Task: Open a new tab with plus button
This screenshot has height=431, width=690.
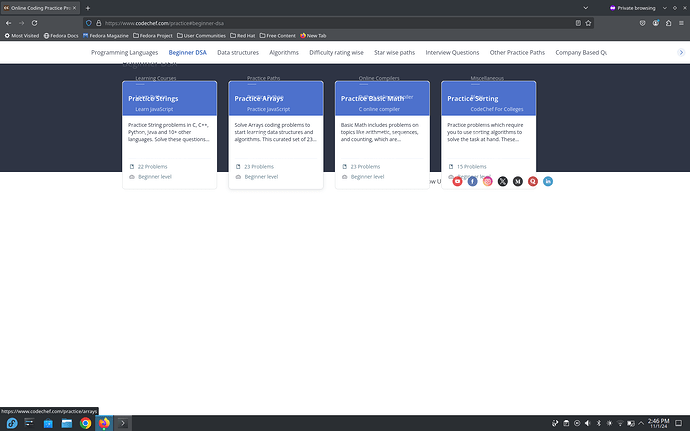Action: [x=88, y=8]
